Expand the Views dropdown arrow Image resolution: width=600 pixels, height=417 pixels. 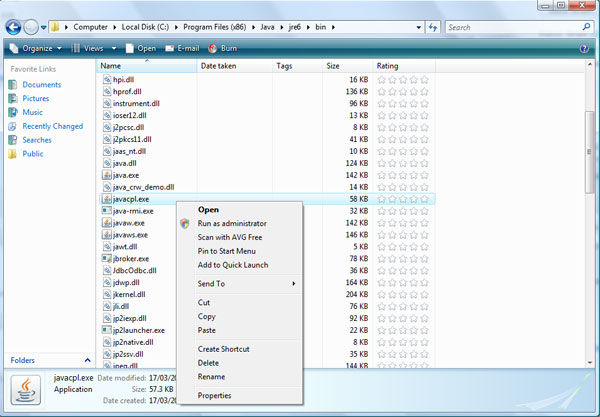(x=114, y=48)
